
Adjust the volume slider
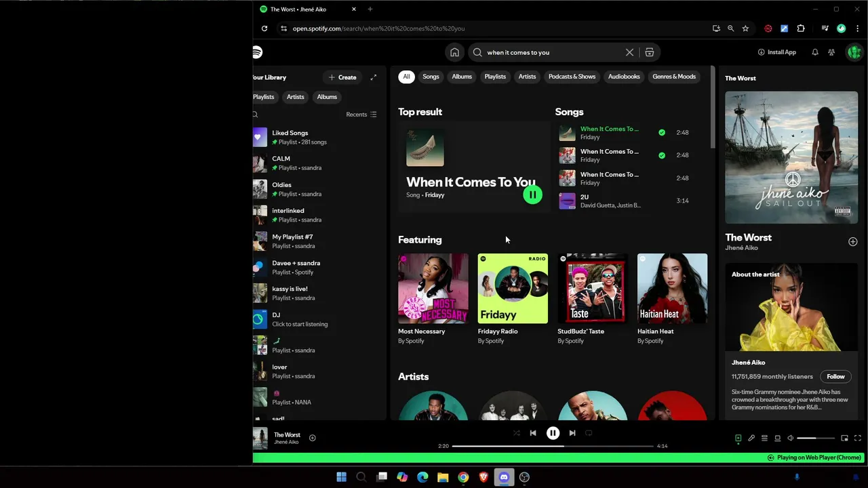click(x=815, y=438)
